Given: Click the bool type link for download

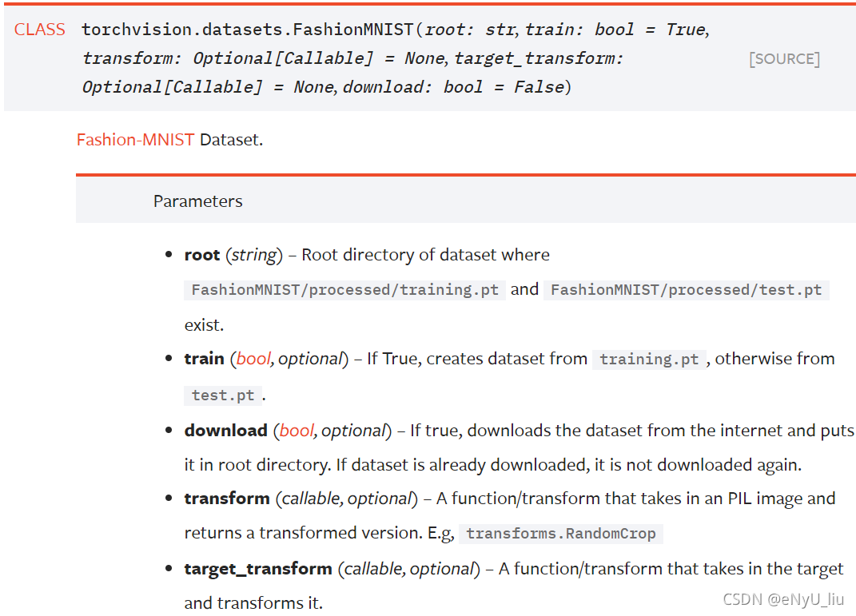Looking at the screenshot, I should (297, 431).
